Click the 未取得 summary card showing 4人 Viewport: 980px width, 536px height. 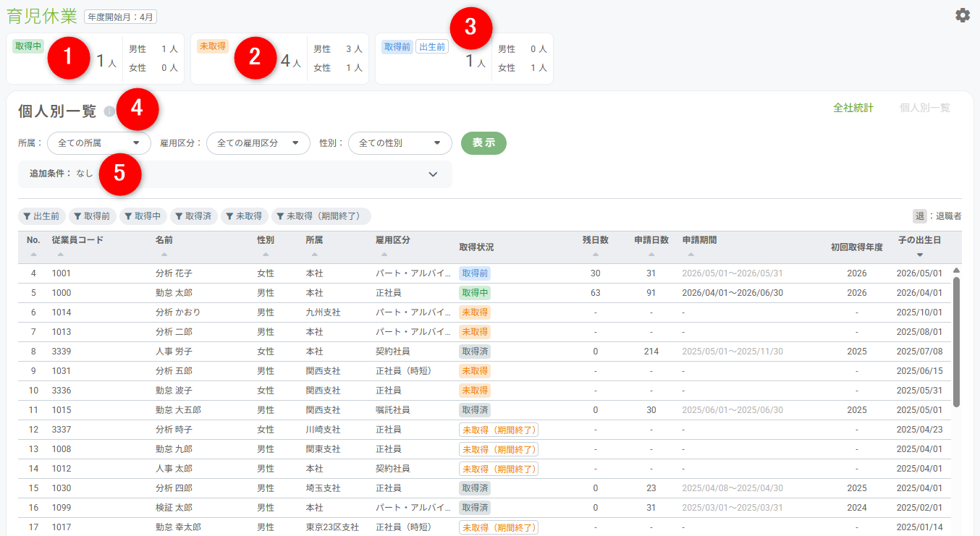[279, 59]
